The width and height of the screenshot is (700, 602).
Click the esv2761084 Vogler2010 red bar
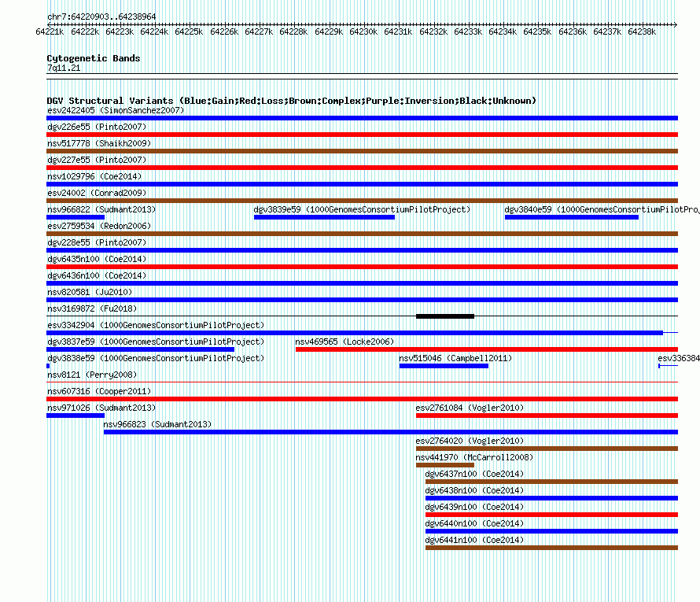click(x=547, y=415)
